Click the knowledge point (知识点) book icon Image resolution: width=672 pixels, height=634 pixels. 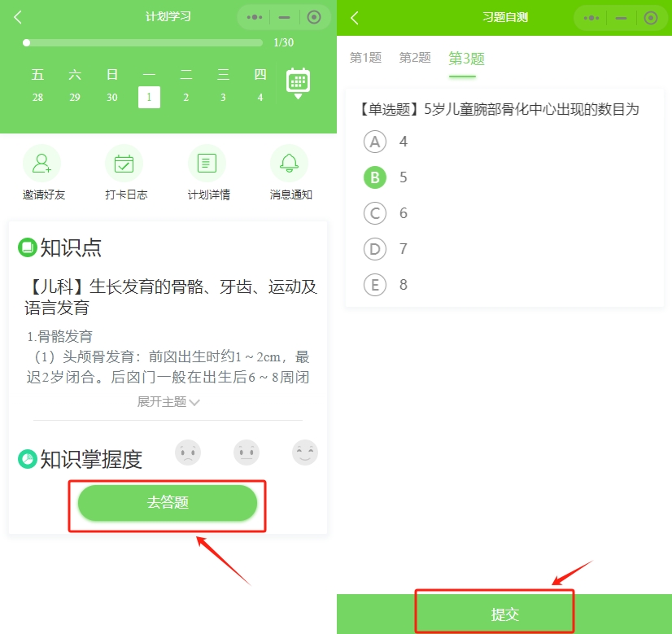pos(30,248)
